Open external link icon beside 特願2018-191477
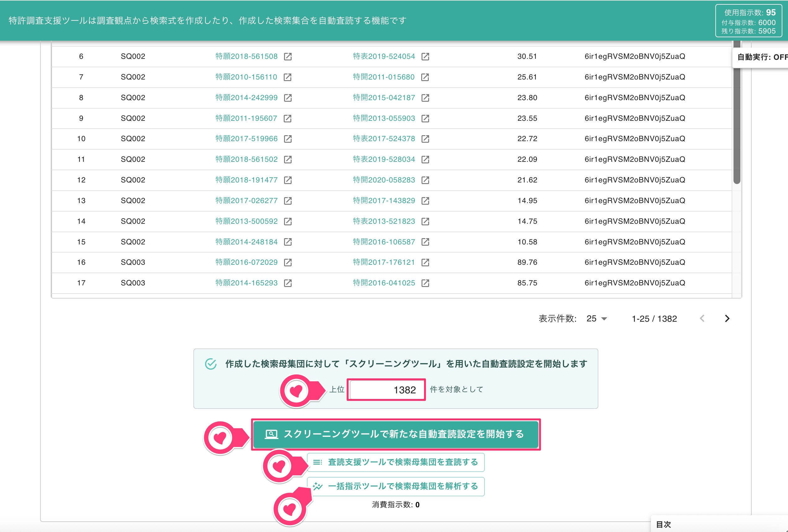788x532 pixels. pyautogui.click(x=288, y=180)
